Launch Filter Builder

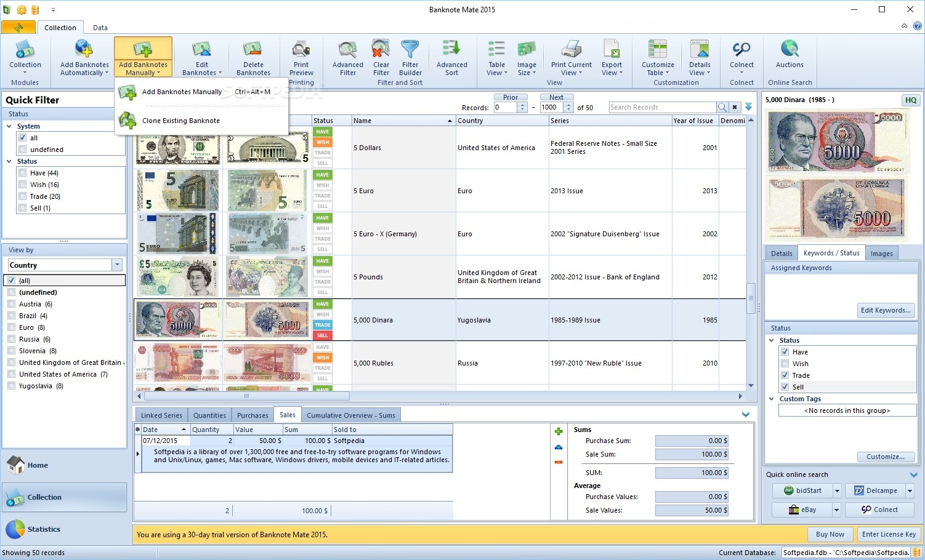click(410, 57)
